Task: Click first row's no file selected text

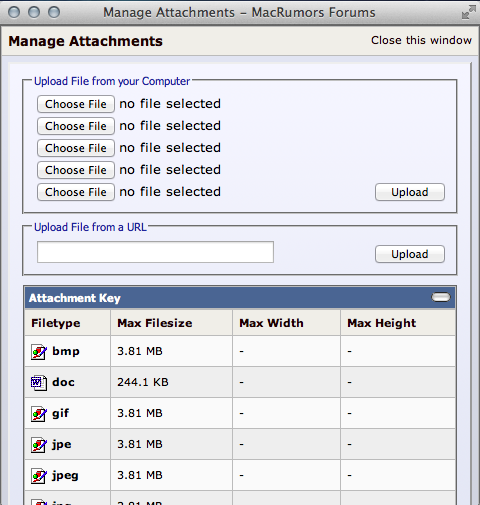Action: tap(170, 104)
